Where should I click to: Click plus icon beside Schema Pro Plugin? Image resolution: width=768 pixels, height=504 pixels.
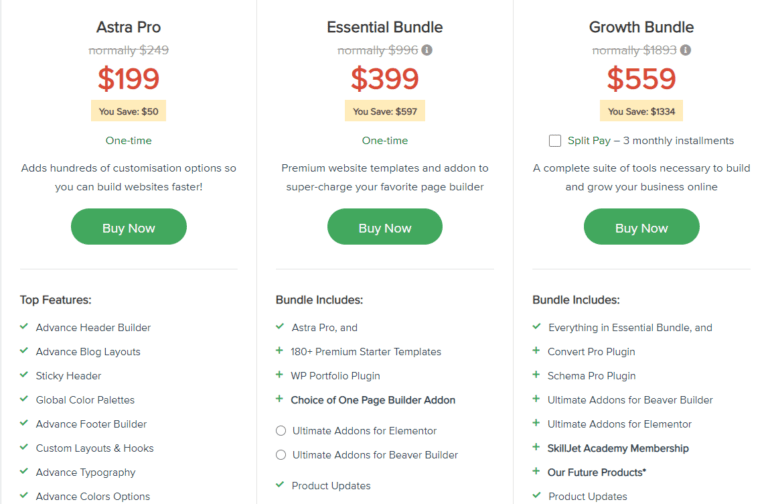tap(537, 376)
